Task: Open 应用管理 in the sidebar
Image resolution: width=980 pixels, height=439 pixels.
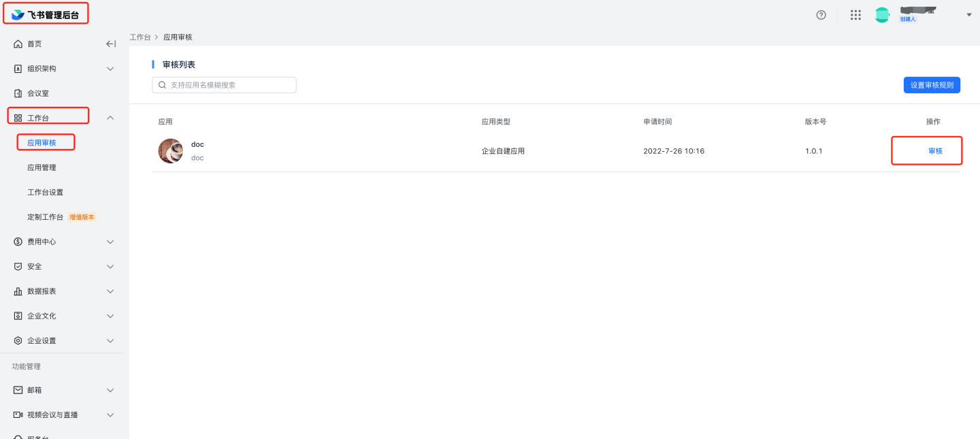Action: (42, 167)
